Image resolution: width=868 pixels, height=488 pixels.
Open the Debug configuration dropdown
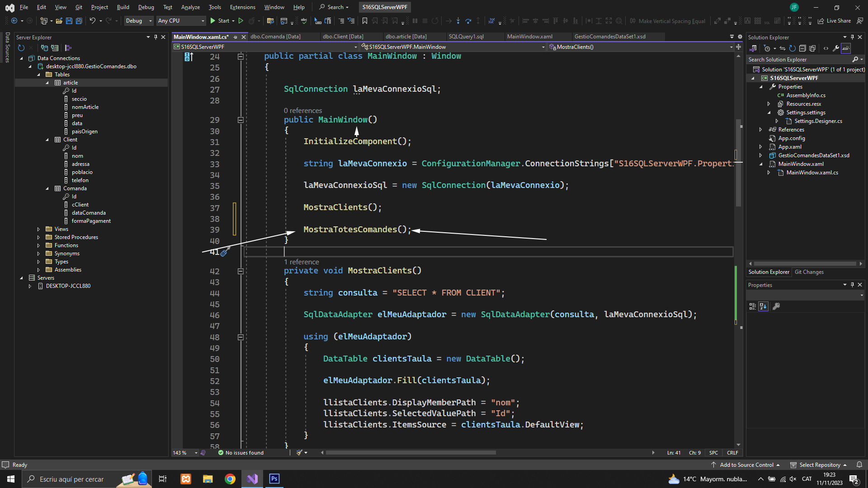pos(138,21)
